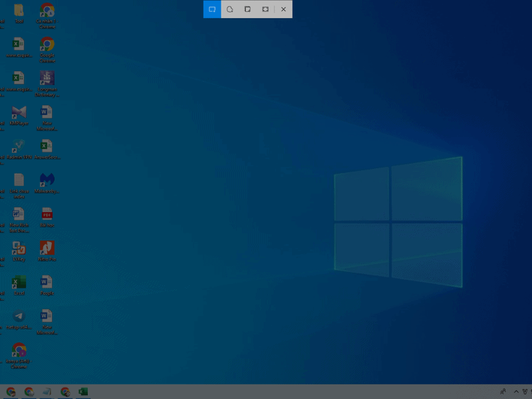Select the Rectangular Snip mode

click(x=212, y=9)
